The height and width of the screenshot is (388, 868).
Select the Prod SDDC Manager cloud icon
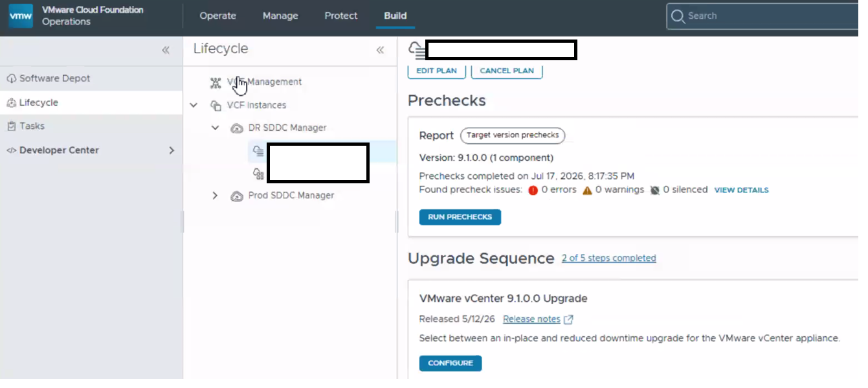(237, 196)
